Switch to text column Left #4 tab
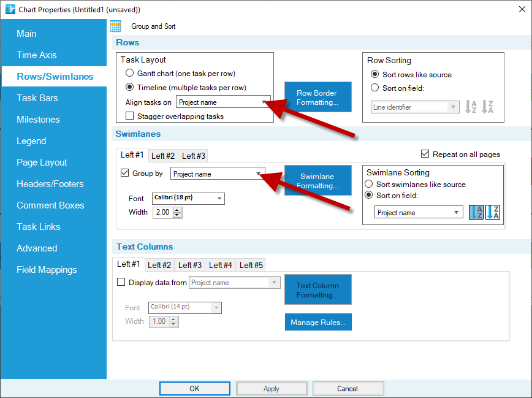 pyautogui.click(x=220, y=265)
